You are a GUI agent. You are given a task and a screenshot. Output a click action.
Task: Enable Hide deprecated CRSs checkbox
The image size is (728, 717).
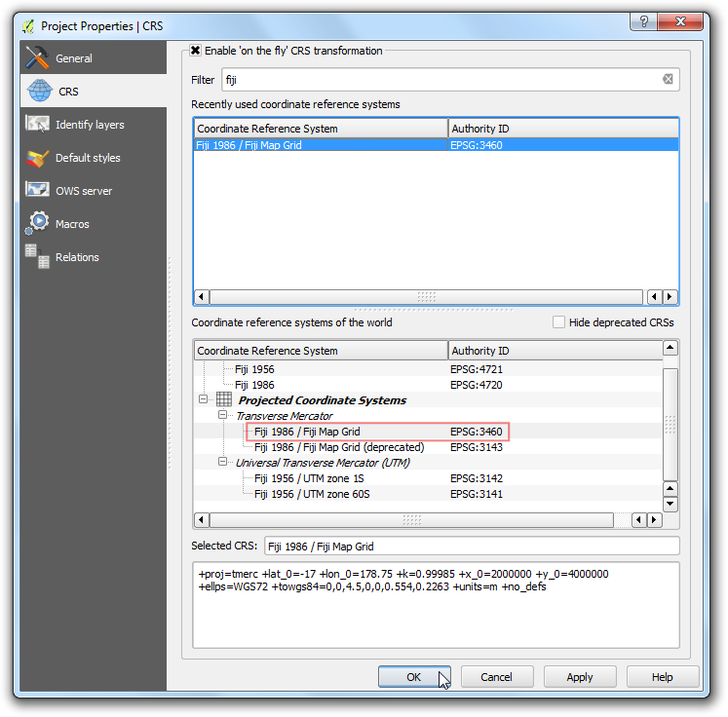[x=558, y=322]
